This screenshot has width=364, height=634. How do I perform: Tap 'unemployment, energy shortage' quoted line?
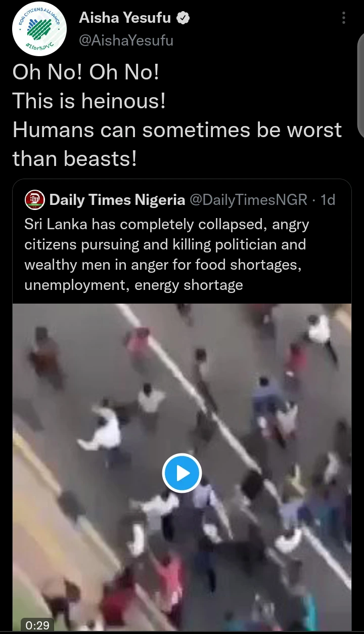[133, 285]
